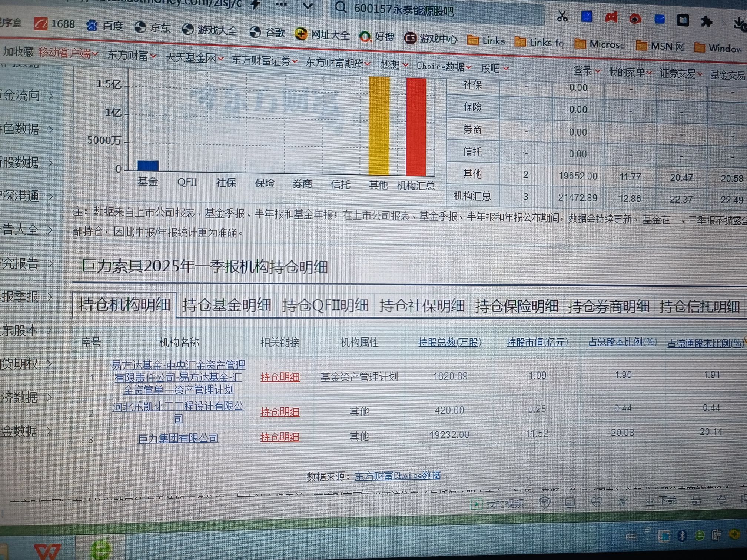
Task: Switch to the 持仓社保明细 tab
Action: 422,306
